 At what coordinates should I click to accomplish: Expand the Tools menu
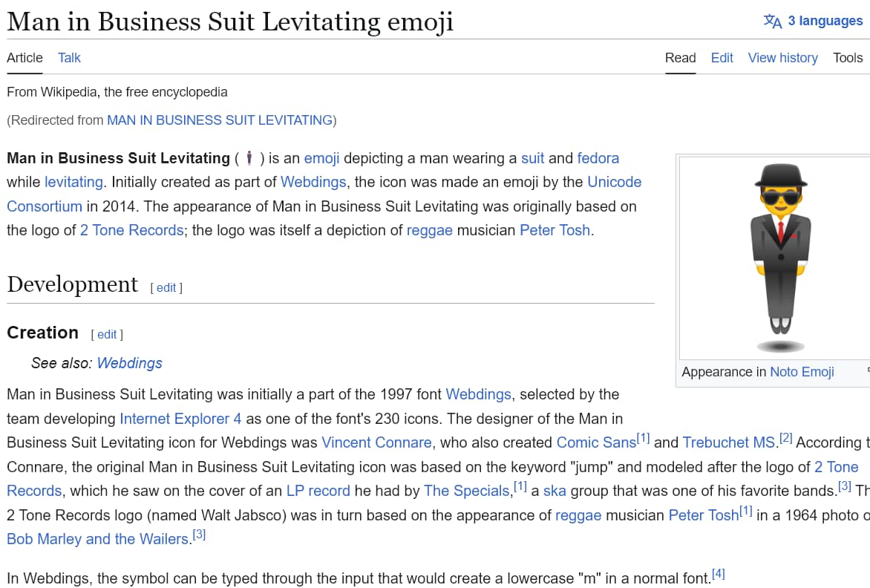[847, 58]
